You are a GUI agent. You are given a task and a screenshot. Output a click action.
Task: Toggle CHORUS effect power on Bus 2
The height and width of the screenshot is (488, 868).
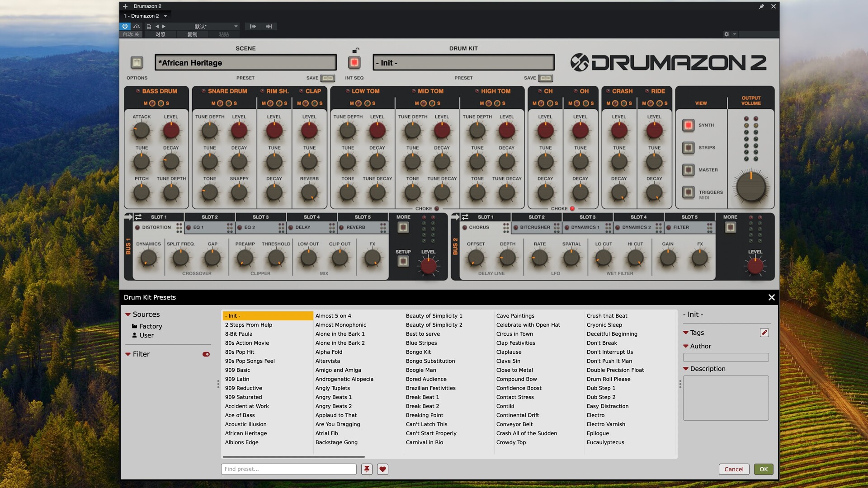point(464,227)
